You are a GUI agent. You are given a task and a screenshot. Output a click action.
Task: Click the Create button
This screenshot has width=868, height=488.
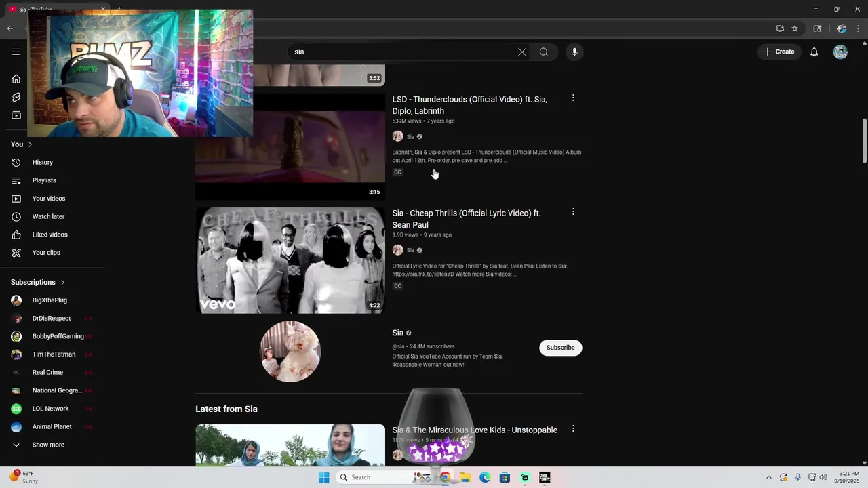(x=778, y=52)
